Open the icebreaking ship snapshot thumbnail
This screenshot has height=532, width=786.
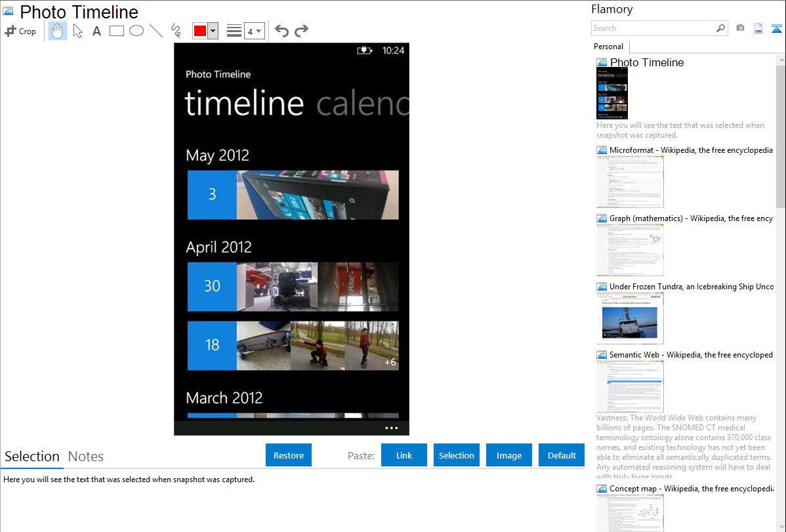pos(630,318)
